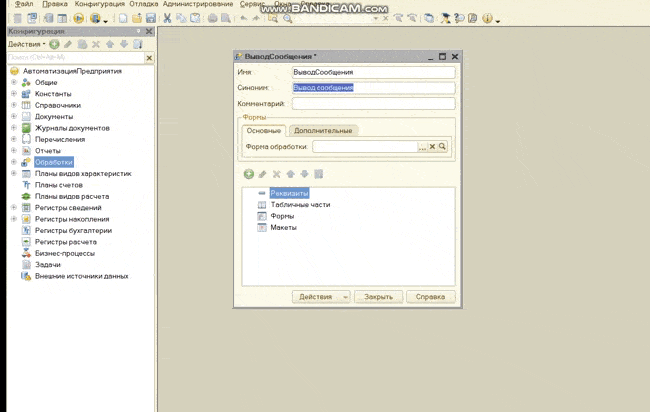Click the Print icon in main toolbar
650x412 pixels.
click(212, 18)
